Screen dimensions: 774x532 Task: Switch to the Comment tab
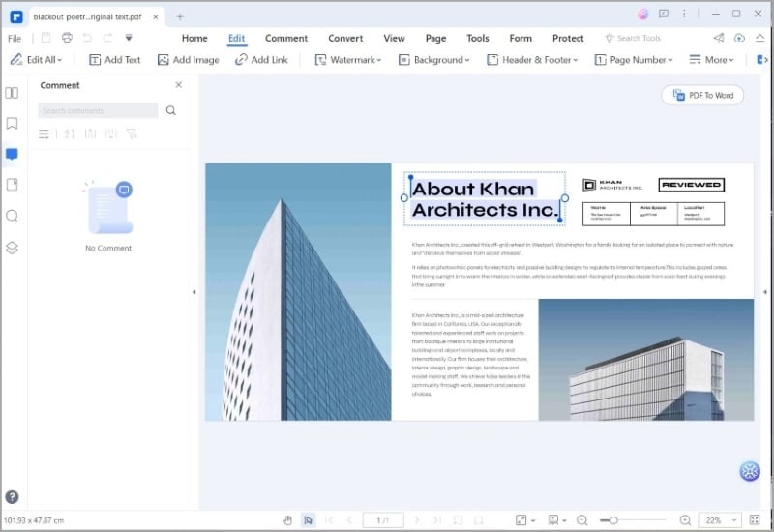point(286,38)
